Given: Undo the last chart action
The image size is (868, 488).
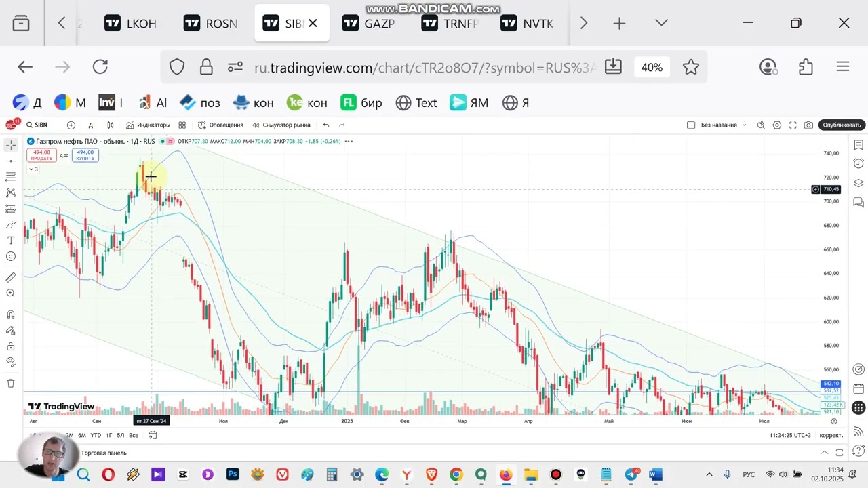Looking at the screenshot, I should [326, 125].
